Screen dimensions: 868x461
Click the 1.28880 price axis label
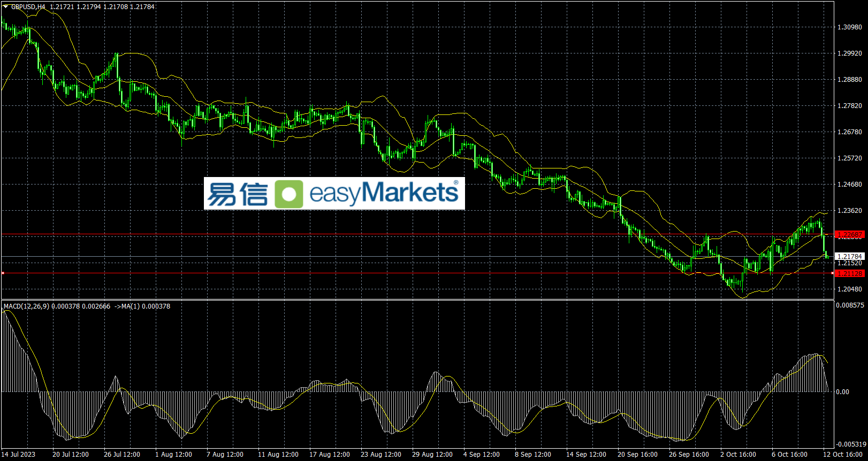click(x=850, y=80)
